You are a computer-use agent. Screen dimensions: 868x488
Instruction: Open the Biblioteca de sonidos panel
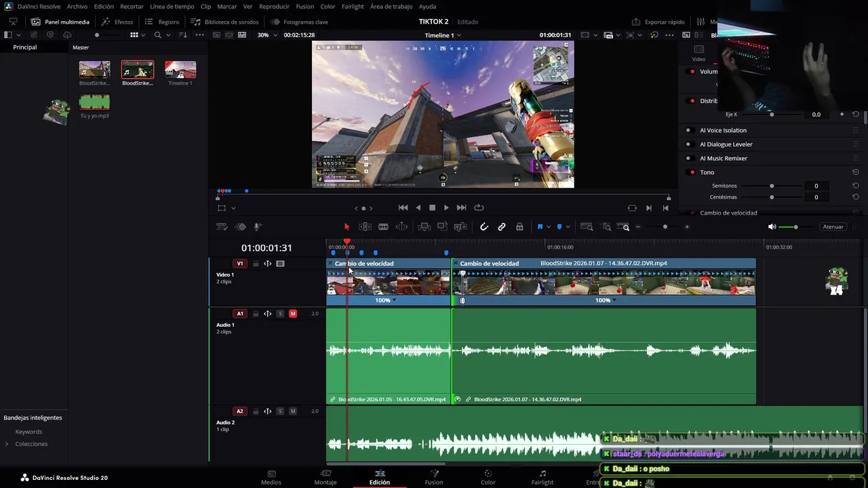click(224, 22)
